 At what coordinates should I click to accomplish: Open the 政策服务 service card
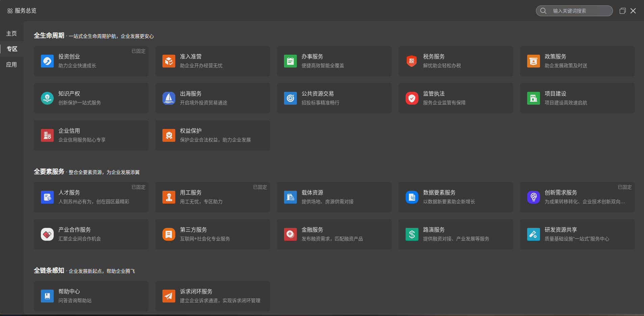[x=577, y=61]
